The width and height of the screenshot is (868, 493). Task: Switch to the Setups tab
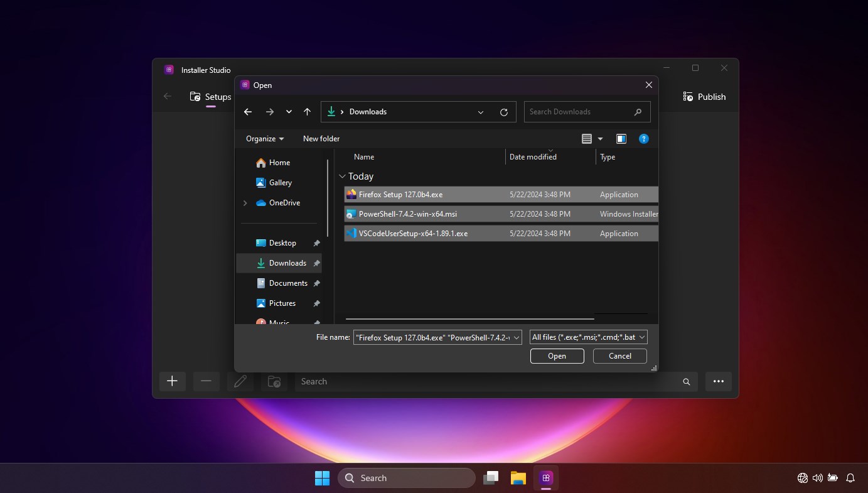pyautogui.click(x=211, y=97)
